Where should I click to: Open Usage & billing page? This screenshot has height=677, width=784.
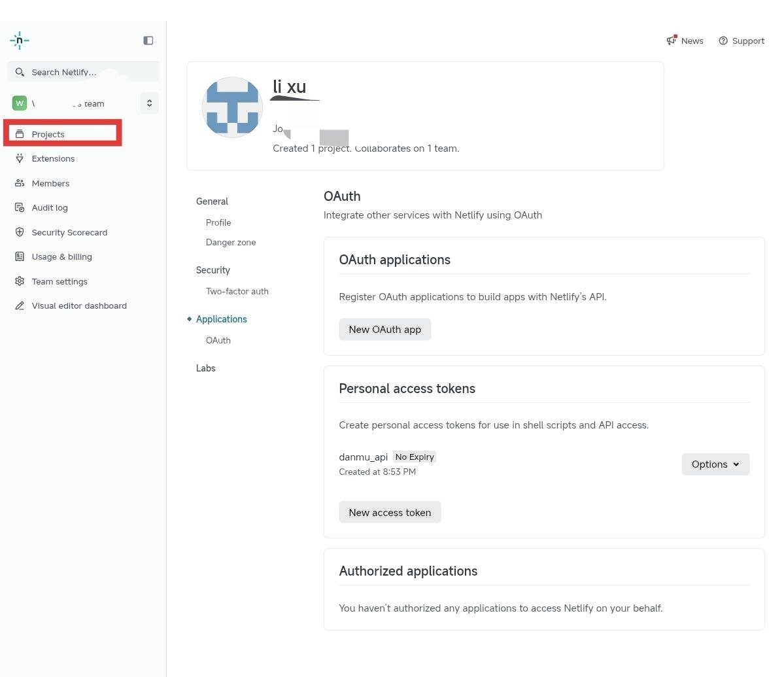61,256
